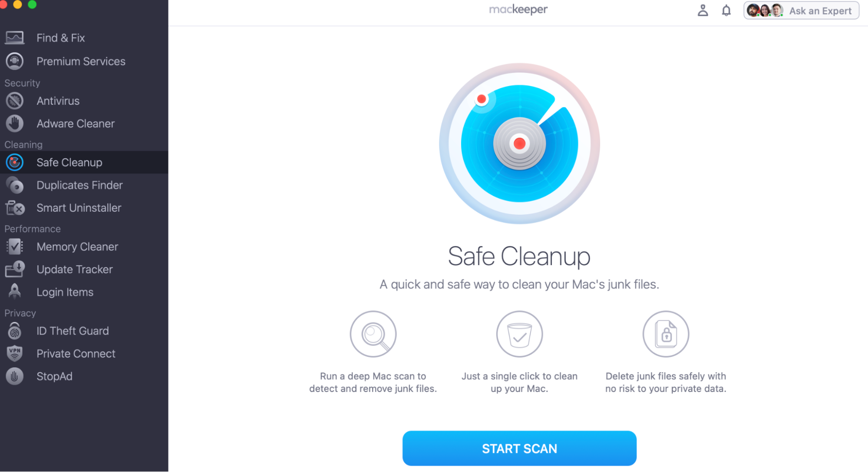Image resolution: width=868 pixels, height=472 pixels.
Task: Open the StopAd hand icon
Action: [x=15, y=376]
